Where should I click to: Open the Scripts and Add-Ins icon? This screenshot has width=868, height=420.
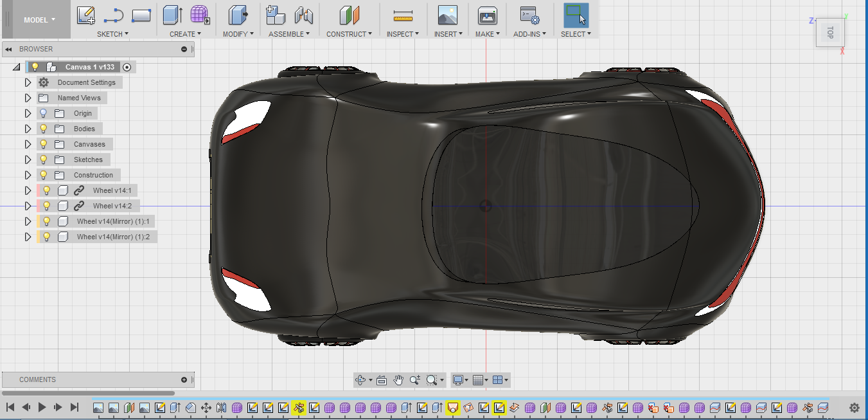(529, 15)
